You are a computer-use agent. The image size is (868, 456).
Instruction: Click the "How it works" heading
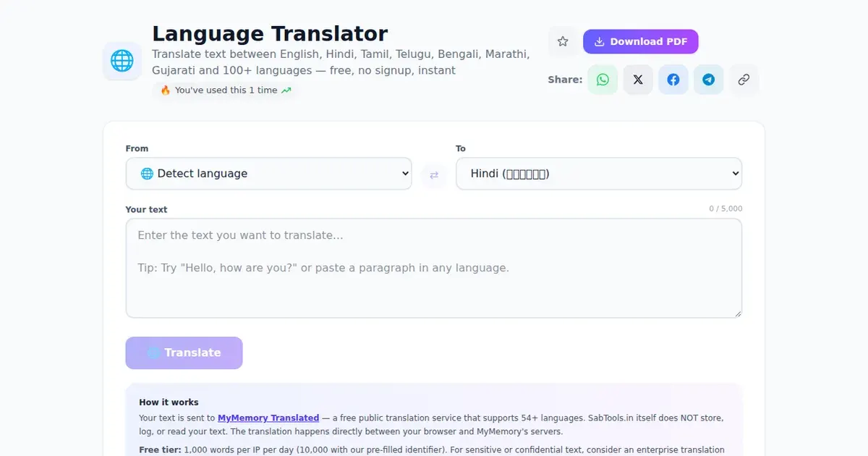[169, 402]
